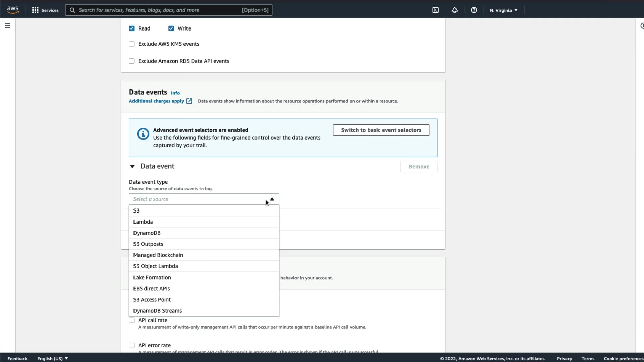644x362 pixels.
Task: Click the AWS logo home icon
Action: [x=13, y=10]
